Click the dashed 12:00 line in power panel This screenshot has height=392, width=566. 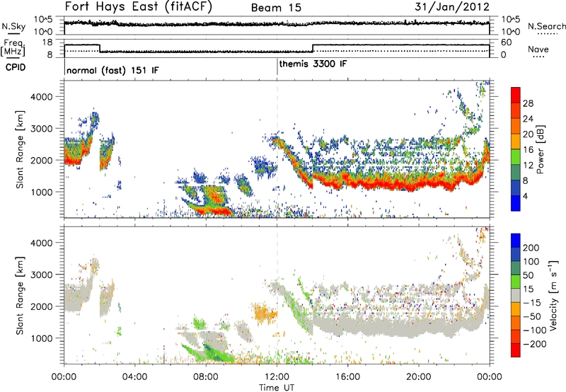[x=277, y=149]
